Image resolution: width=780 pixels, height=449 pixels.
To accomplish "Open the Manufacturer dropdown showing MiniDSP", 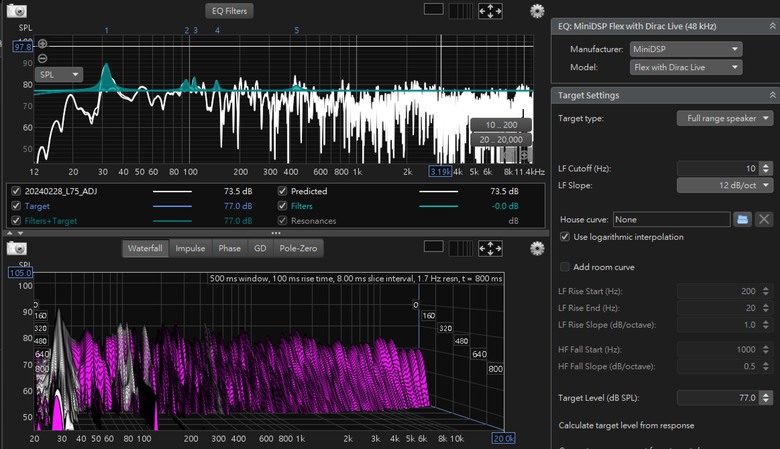I will pos(686,49).
